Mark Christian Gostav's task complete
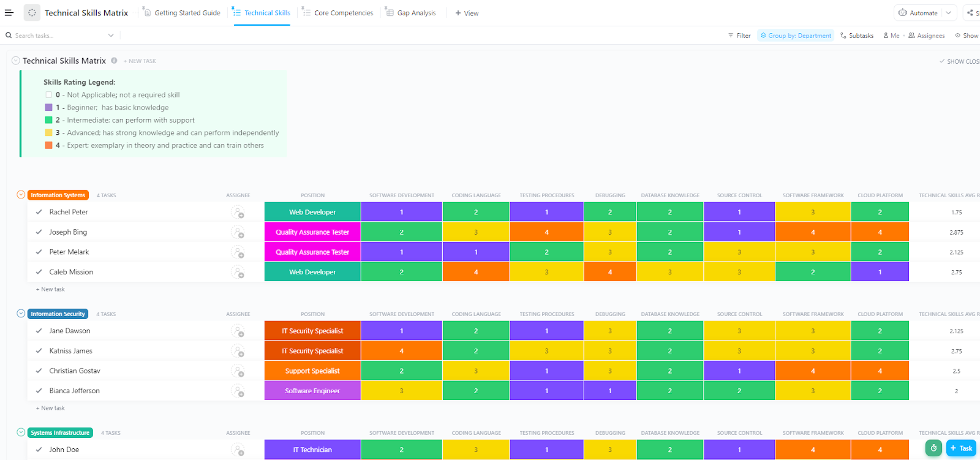 click(x=39, y=371)
